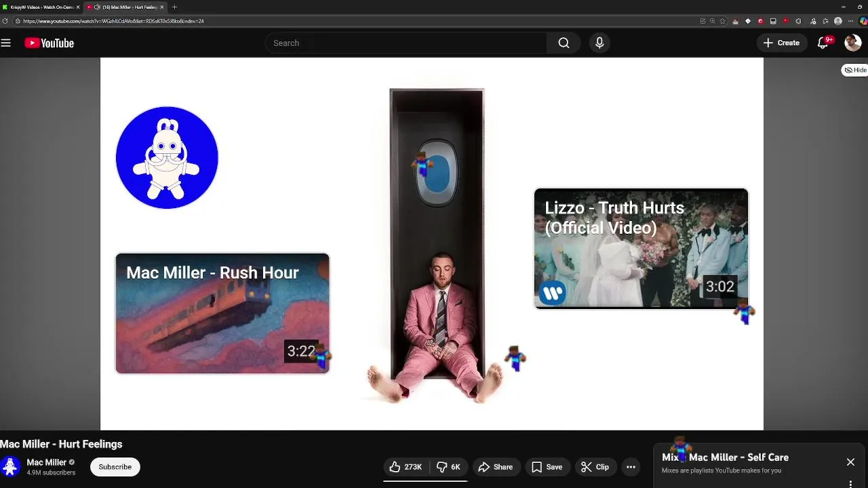This screenshot has width=868, height=488.
Task: Open the split screen icon in address bar
Action: click(703, 21)
